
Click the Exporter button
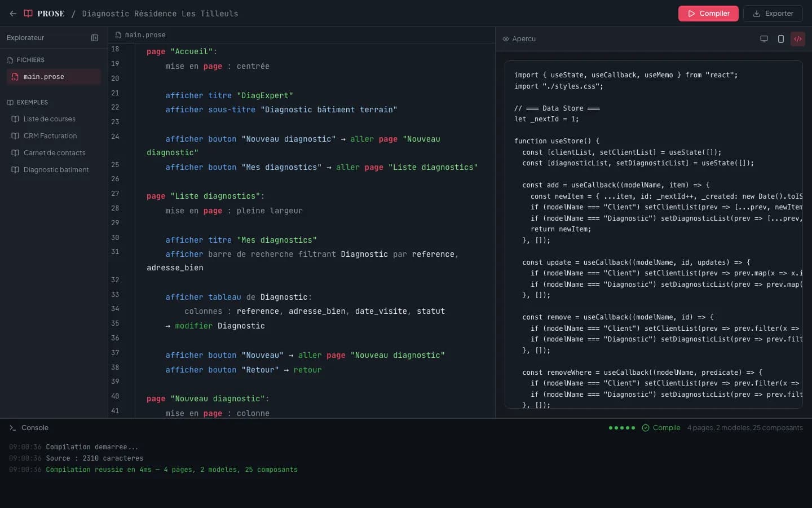pos(773,14)
